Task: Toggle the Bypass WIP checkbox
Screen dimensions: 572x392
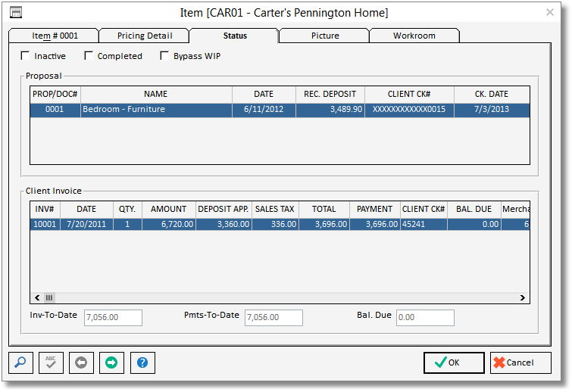Action: pos(165,56)
